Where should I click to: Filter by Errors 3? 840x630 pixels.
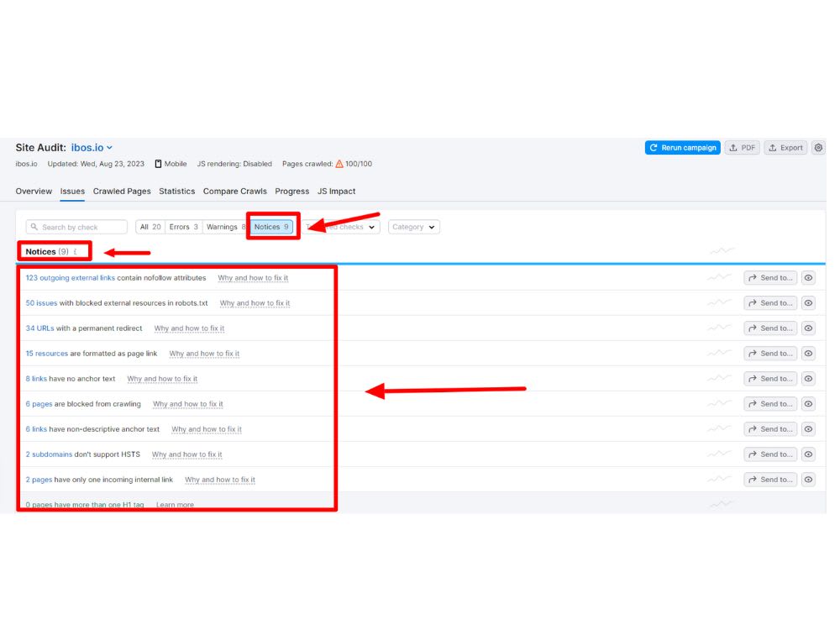pyautogui.click(x=184, y=227)
